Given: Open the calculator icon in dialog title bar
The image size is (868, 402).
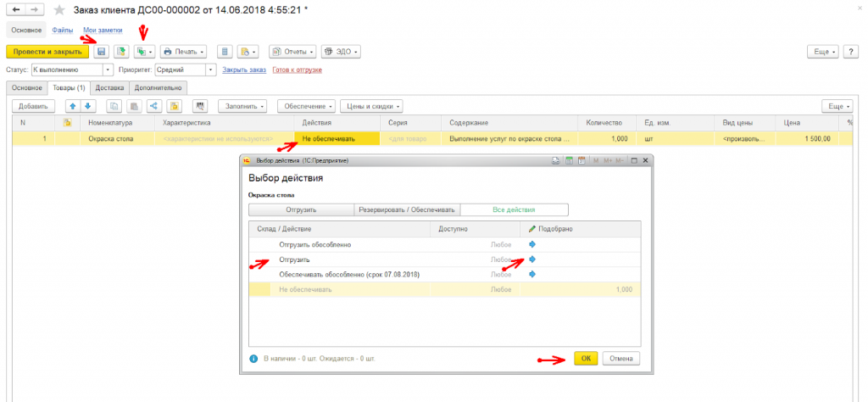Looking at the screenshot, I should click(x=570, y=159).
